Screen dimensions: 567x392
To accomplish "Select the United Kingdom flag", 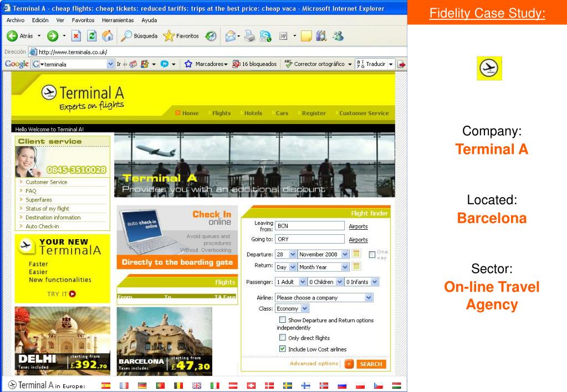I will [197, 385].
